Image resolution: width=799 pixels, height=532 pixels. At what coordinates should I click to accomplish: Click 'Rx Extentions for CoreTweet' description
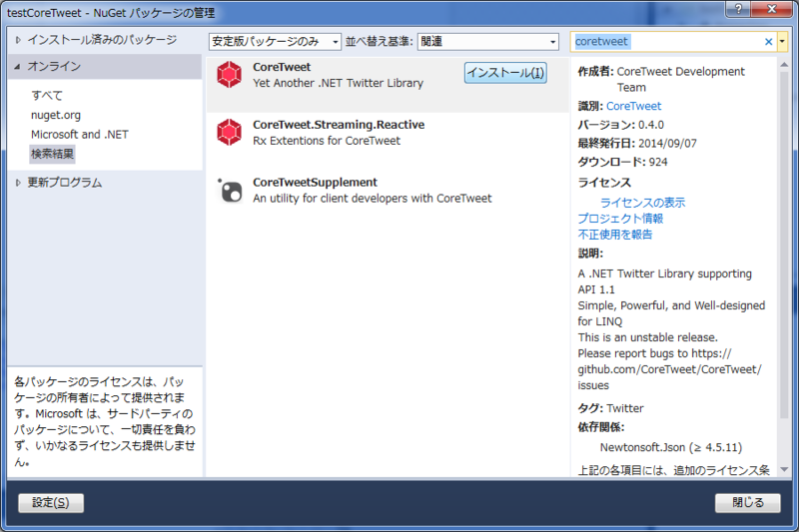[327, 141]
